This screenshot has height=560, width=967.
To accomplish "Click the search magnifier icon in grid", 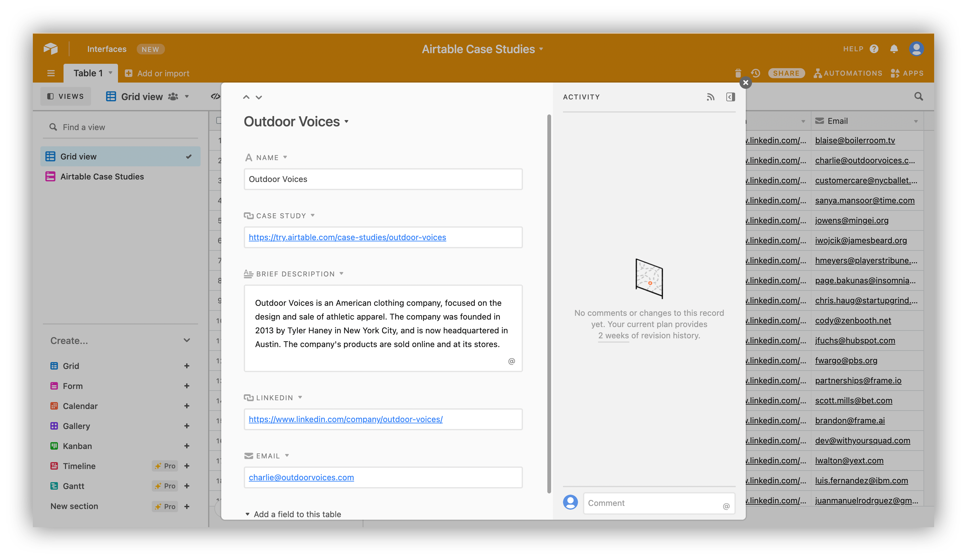I will [918, 97].
